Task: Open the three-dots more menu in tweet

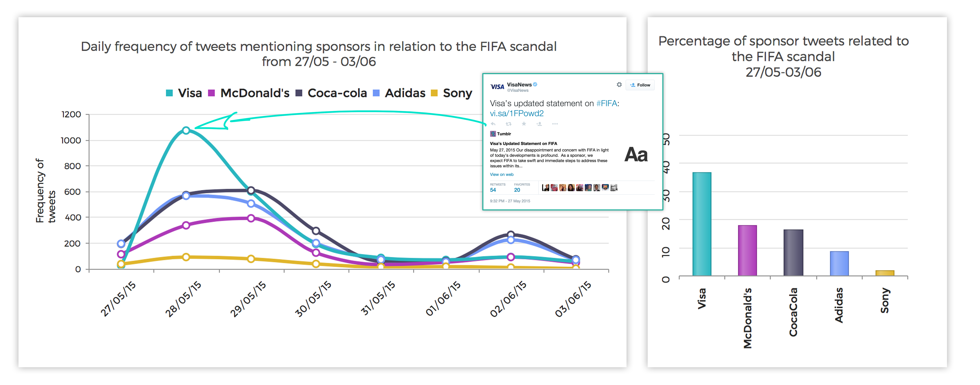Action: point(555,124)
